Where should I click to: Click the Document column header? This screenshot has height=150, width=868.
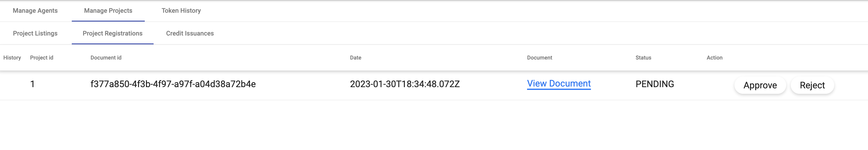tap(540, 58)
